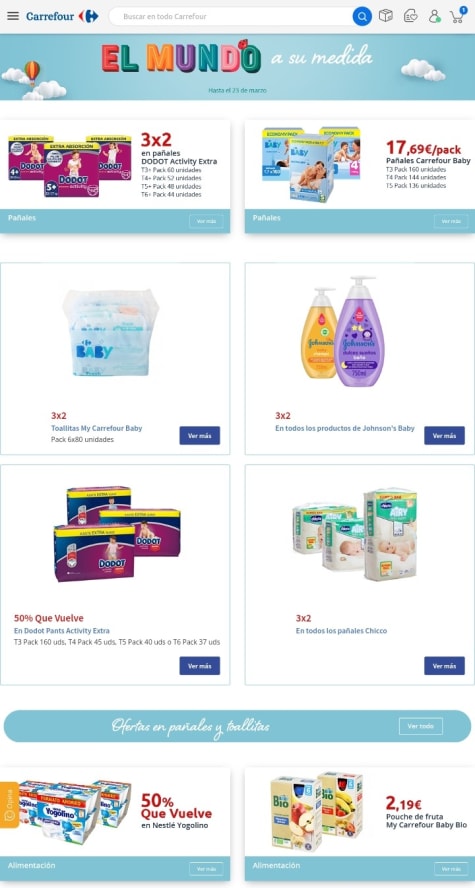Screen dimensions: 475x888
Task: Open the hamburger menu icon
Action: click(x=13, y=16)
